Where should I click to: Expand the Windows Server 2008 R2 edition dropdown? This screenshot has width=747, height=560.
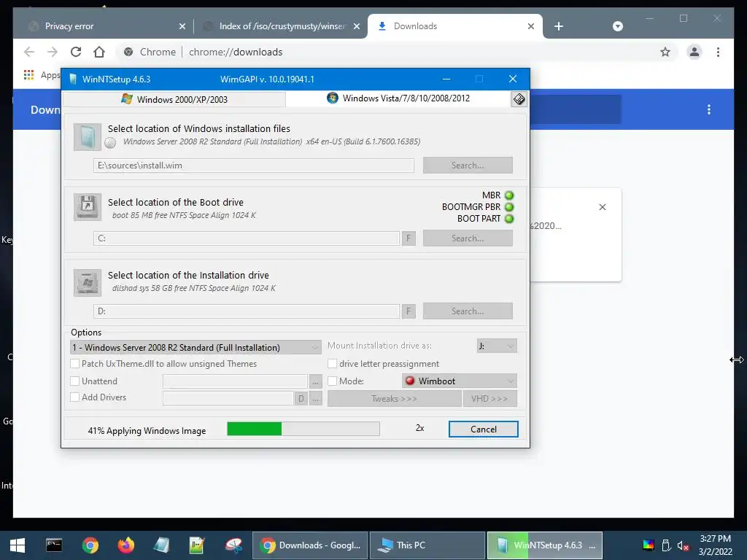pyautogui.click(x=196, y=348)
